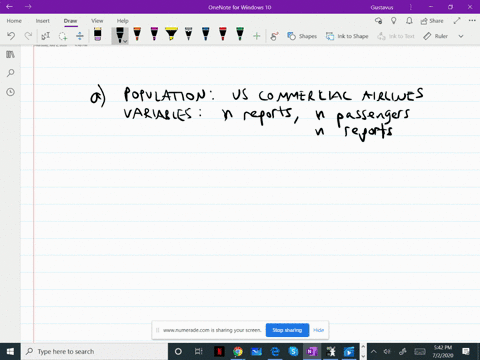Navigate forward with the right arrow

28,7
